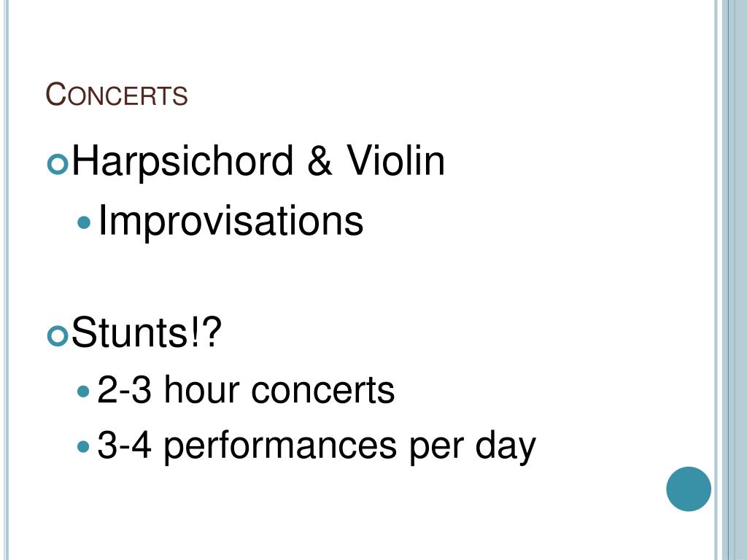
Task: Click the dot bullet before 3-4 performances per day
Action: (83, 447)
